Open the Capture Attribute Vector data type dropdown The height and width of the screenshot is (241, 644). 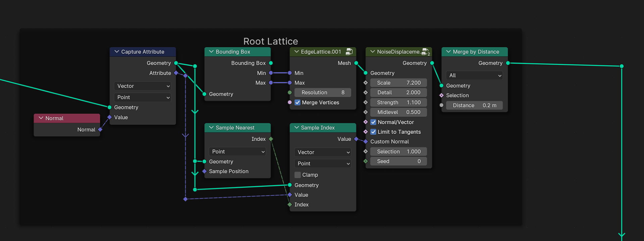coord(143,86)
